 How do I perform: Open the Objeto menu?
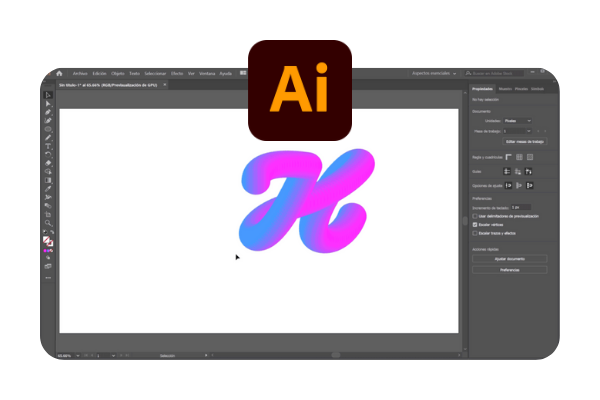[118, 73]
